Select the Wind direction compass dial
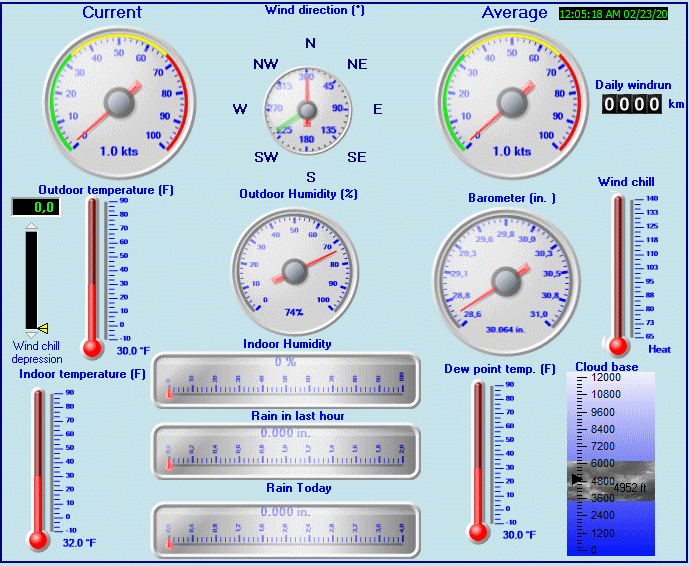This screenshot has height=566, width=690. pyautogui.click(x=308, y=109)
